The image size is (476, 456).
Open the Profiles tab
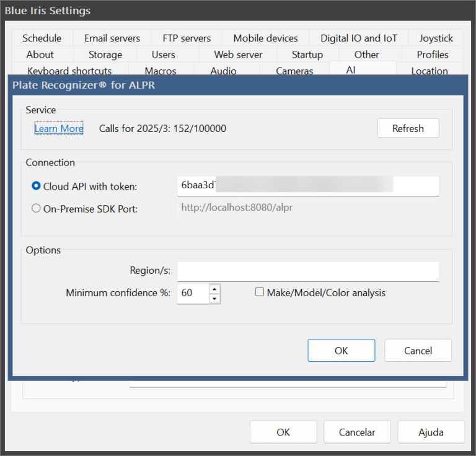433,55
